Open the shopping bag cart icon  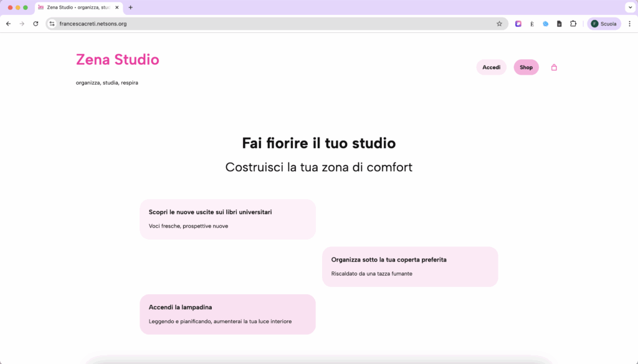(554, 67)
